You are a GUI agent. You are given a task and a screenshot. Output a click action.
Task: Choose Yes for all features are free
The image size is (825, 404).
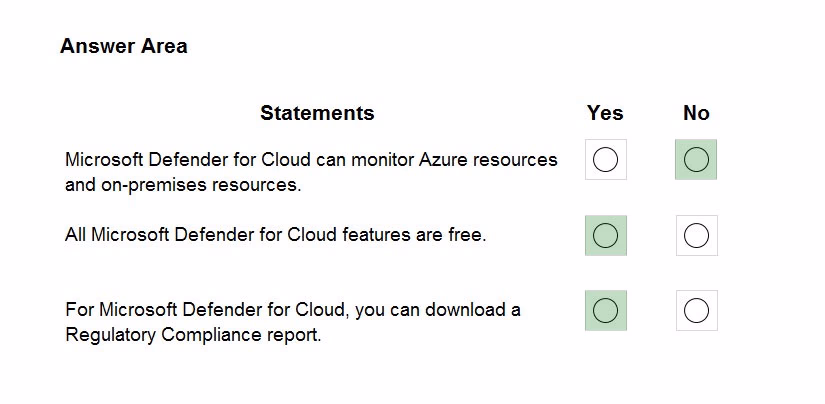click(606, 235)
